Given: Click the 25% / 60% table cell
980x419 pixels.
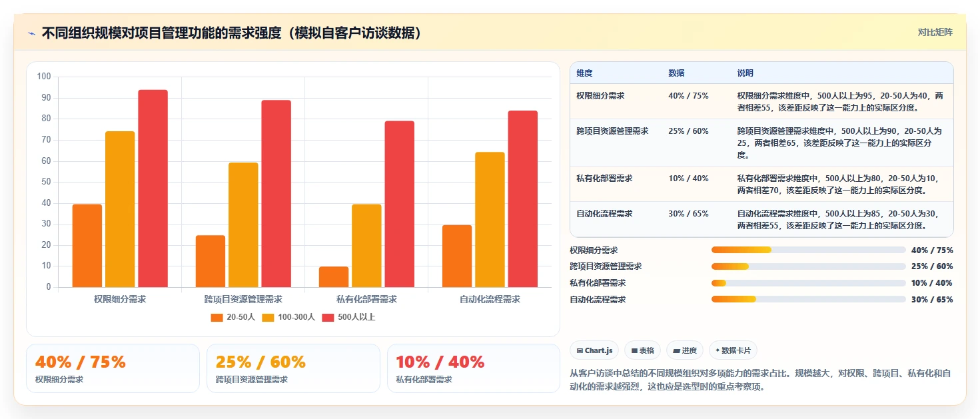Looking at the screenshot, I should 688,131.
